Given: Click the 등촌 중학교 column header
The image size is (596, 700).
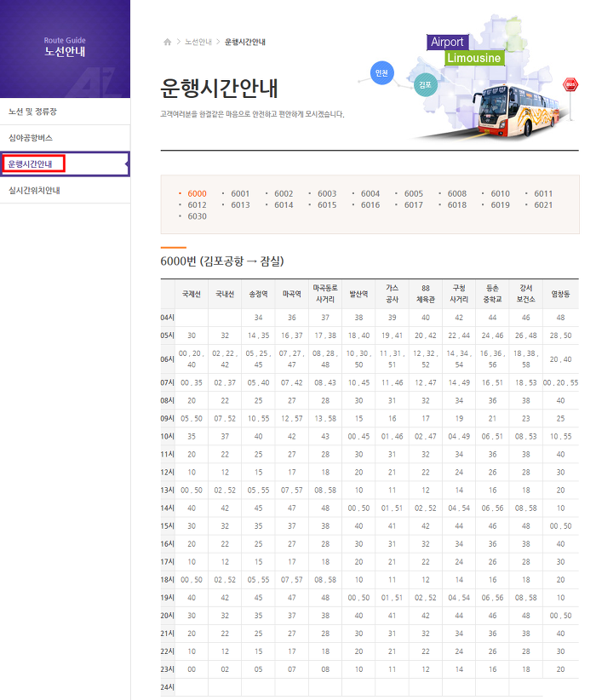Looking at the screenshot, I should point(492,294).
